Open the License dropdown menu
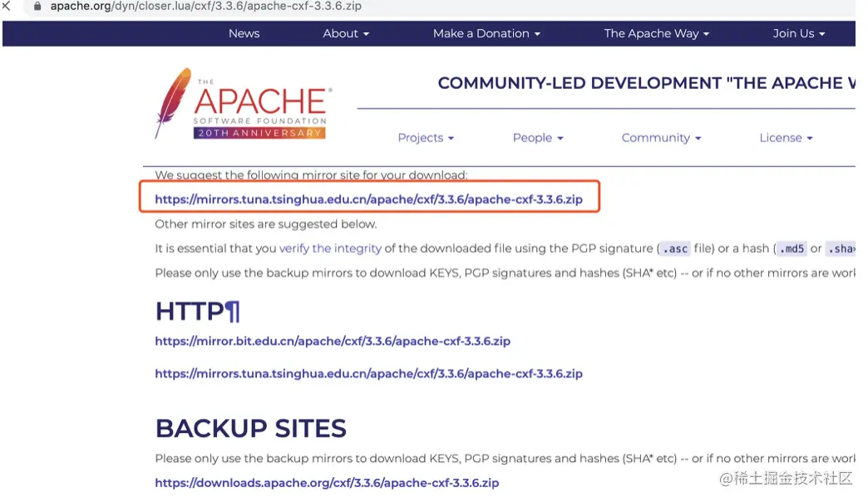This screenshot has width=868, height=502. [x=786, y=138]
